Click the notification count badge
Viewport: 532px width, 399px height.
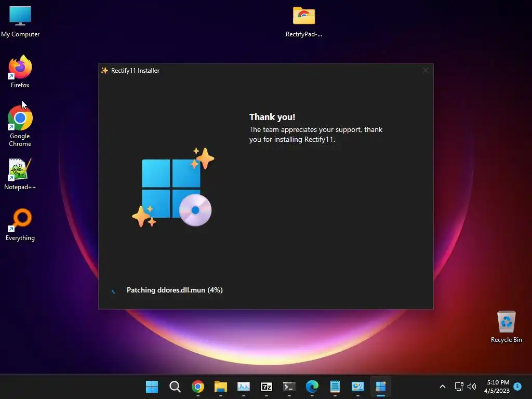pos(517,386)
